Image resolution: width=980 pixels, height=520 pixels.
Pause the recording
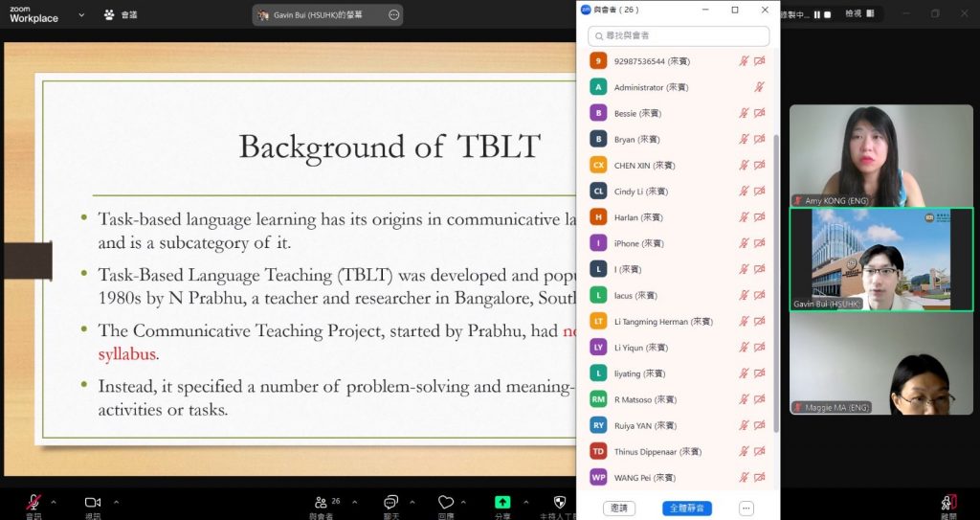817,14
